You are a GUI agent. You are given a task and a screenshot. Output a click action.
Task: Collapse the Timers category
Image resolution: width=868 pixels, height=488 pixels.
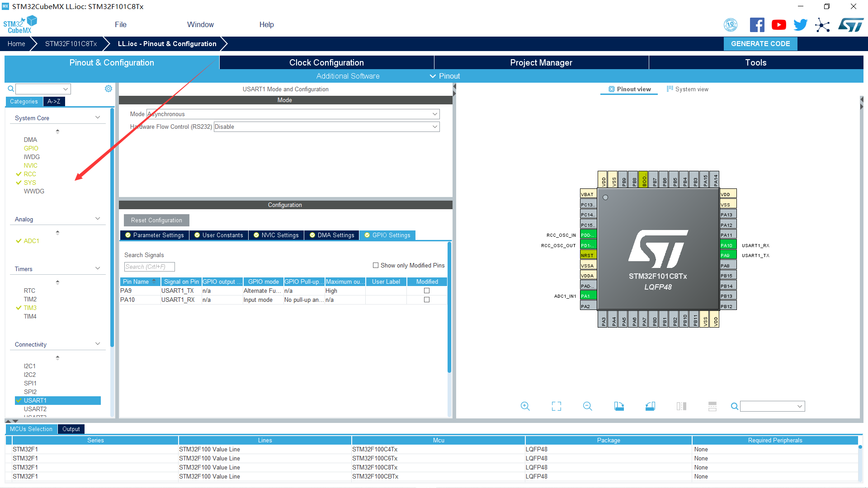click(x=98, y=268)
